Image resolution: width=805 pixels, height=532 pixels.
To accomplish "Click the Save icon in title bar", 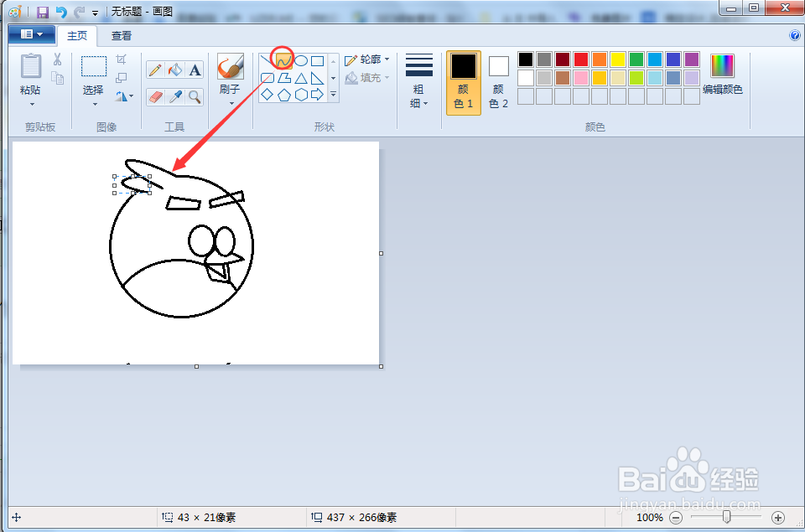I will [x=43, y=12].
